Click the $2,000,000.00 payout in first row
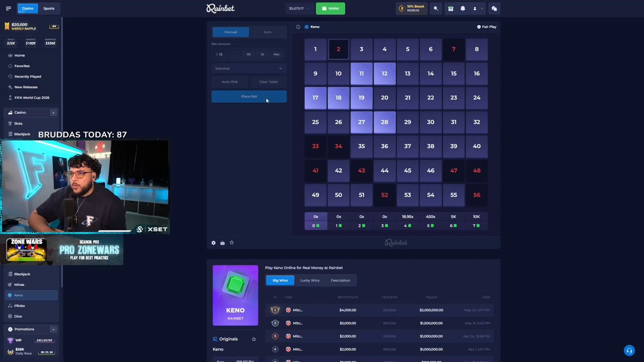This screenshot has height=362, width=644. [x=431, y=310]
